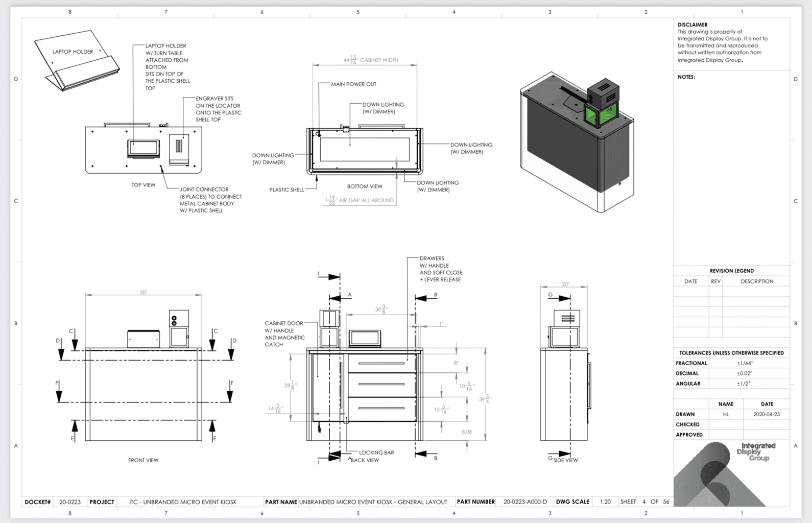Select part number 20-0223-A000-D

525,502
